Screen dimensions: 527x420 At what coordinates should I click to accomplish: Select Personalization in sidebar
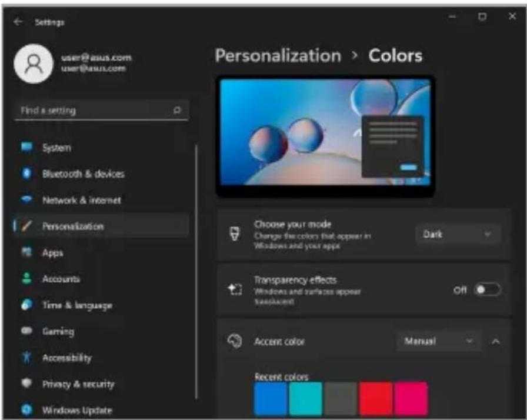101,226
